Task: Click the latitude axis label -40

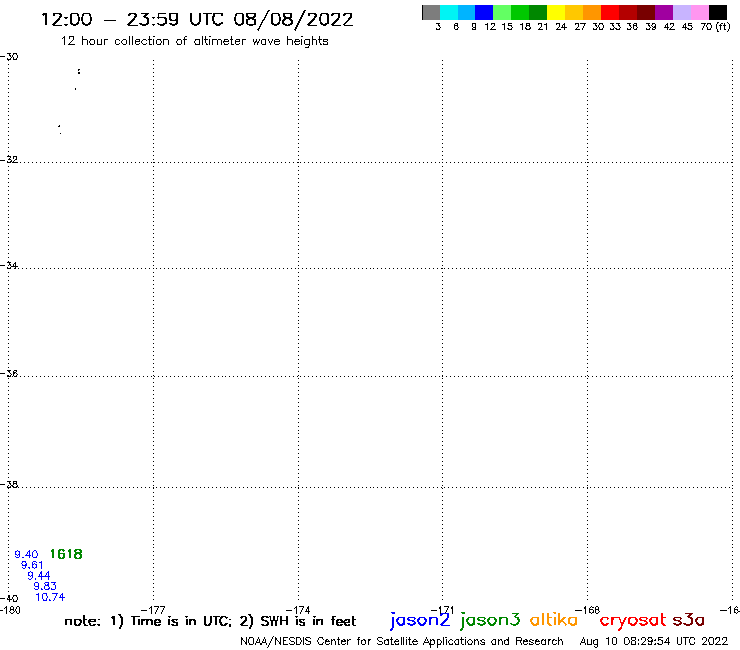Action: 9,599
